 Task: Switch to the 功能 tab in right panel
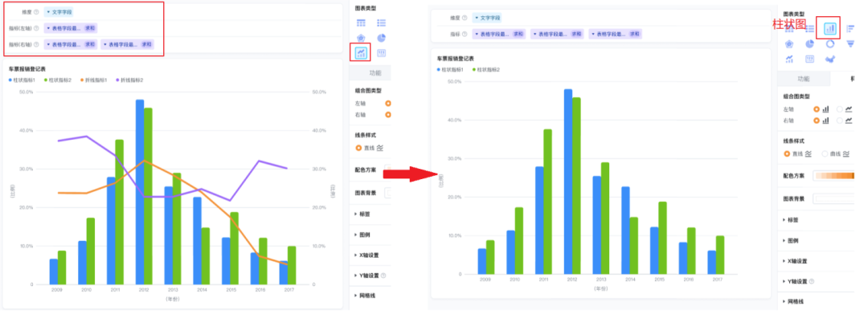pos(803,80)
